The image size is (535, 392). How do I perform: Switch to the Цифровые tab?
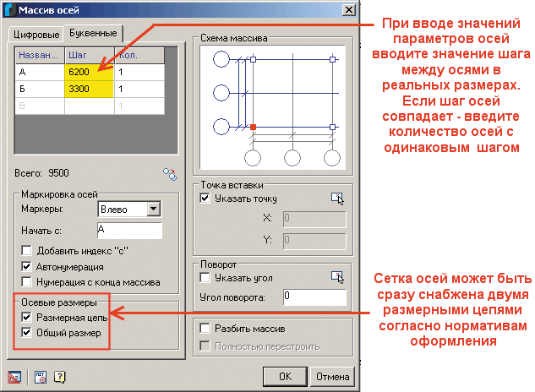tap(36, 34)
